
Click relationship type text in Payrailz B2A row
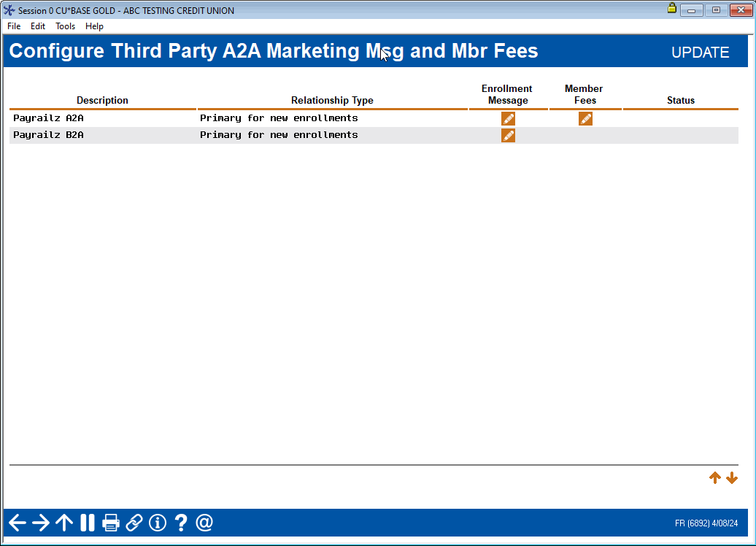click(x=279, y=135)
